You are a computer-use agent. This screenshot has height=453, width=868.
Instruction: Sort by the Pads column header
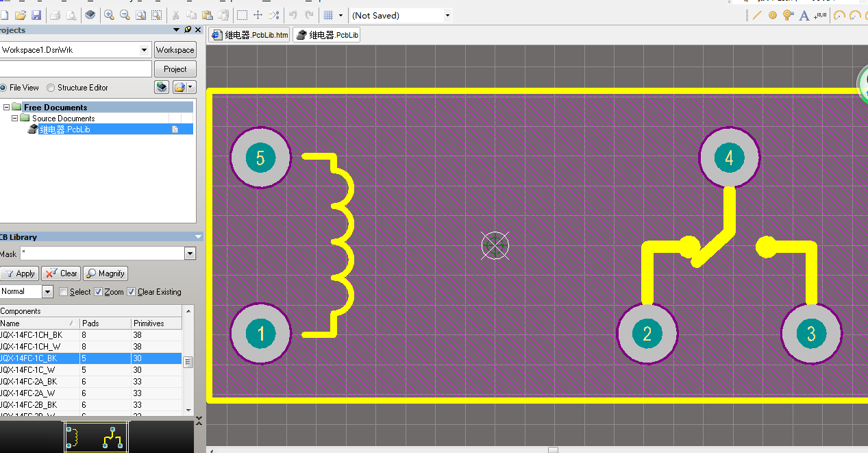point(105,323)
